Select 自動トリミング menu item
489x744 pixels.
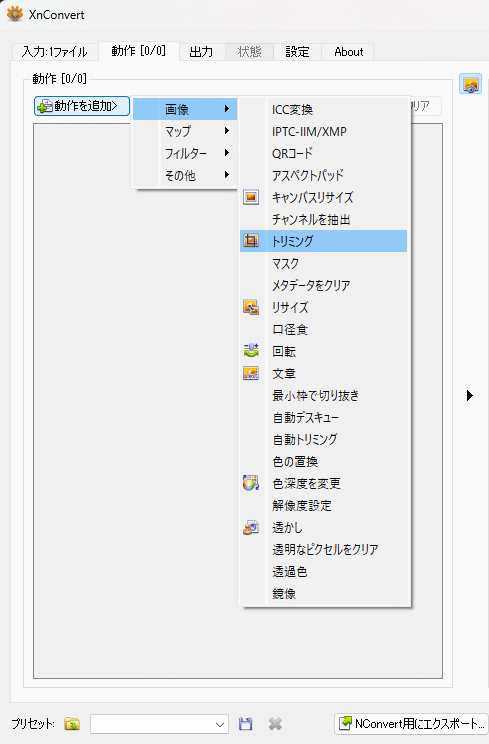point(323,439)
